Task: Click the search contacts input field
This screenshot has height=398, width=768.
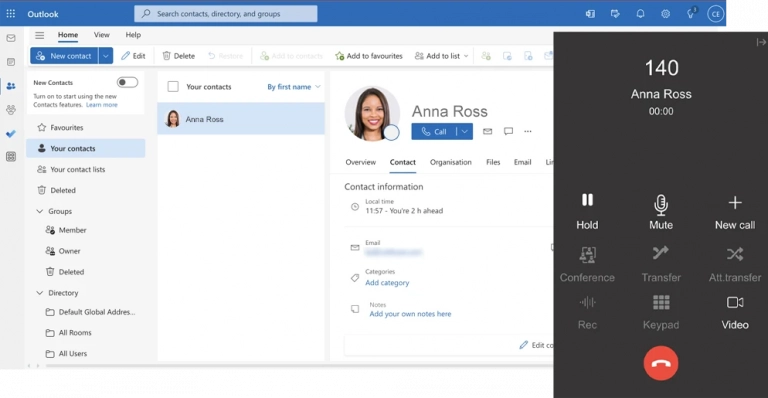Action: pyautogui.click(x=226, y=14)
